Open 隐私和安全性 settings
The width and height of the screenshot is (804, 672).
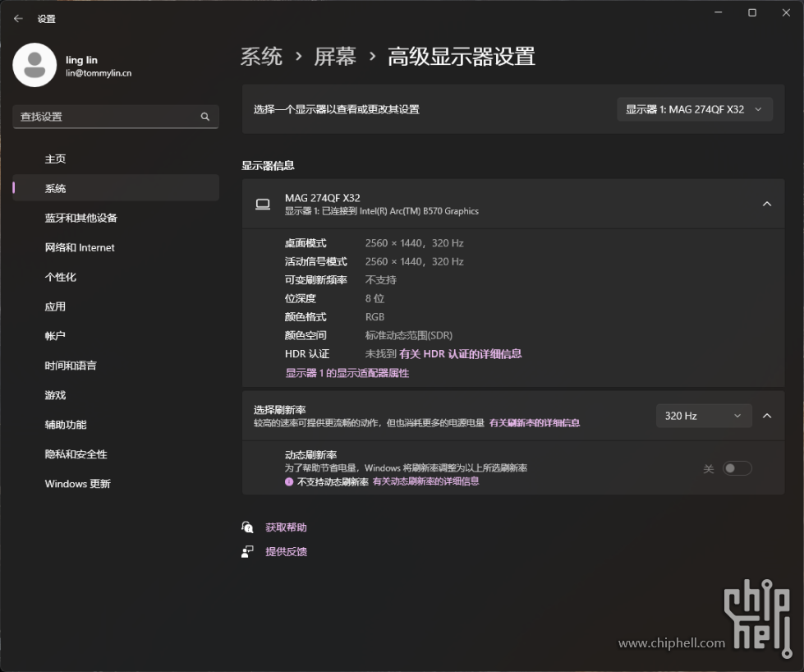tap(116, 454)
